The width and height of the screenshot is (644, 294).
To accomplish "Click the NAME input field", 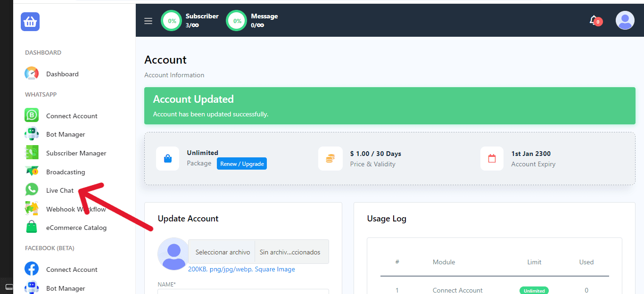I will [x=243, y=291].
